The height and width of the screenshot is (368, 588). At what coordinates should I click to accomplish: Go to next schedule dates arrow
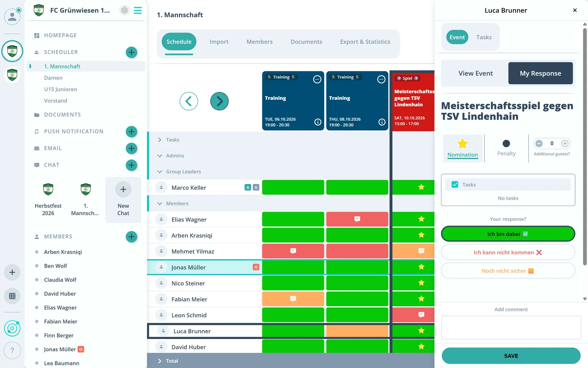(219, 101)
